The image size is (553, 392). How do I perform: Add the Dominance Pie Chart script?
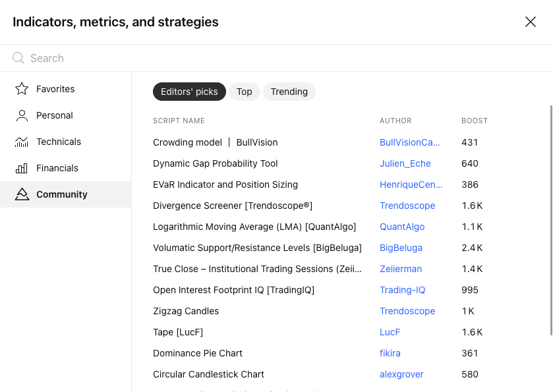click(x=198, y=353)
